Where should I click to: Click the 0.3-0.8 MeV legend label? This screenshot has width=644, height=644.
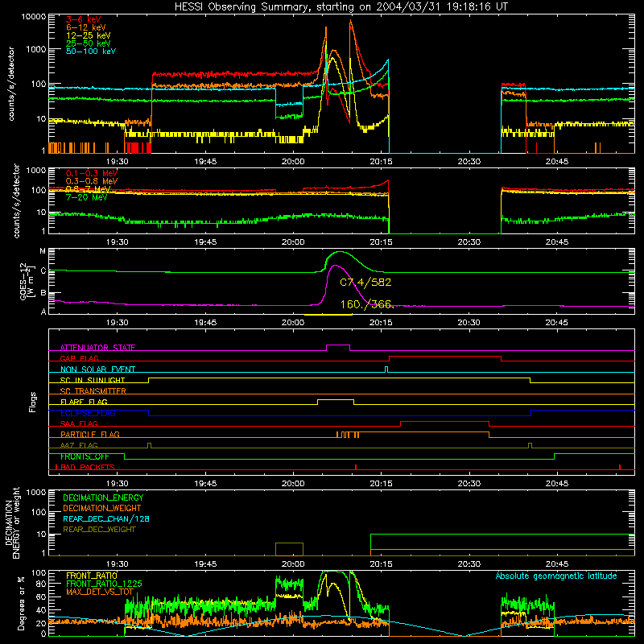coord(92,181)
